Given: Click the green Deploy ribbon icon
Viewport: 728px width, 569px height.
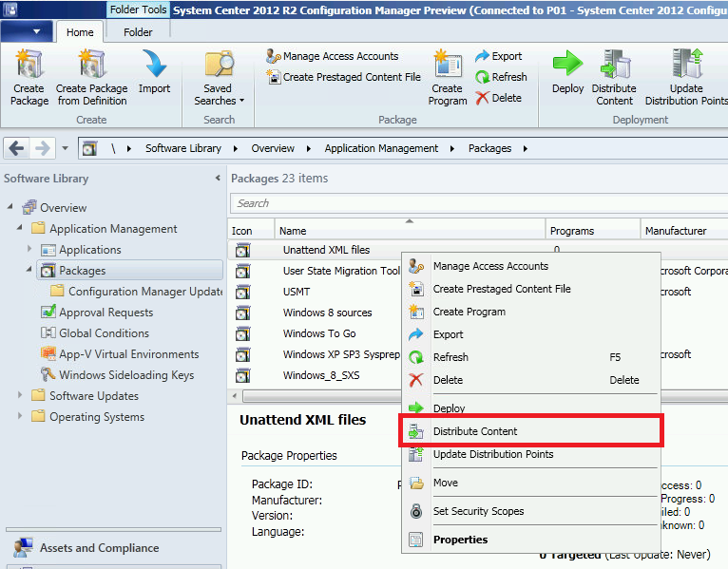Looking at the screenshot, I should pyautogui.click(x=567, y=64).
